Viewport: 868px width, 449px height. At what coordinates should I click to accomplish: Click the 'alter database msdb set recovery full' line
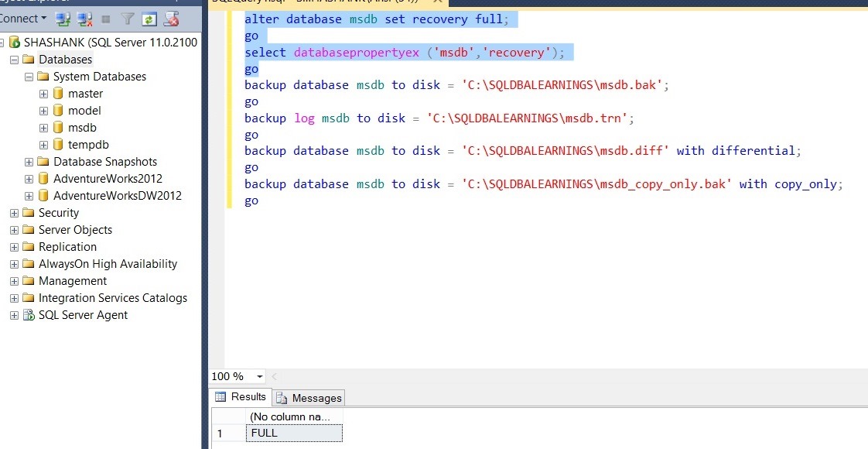(377, 19)
